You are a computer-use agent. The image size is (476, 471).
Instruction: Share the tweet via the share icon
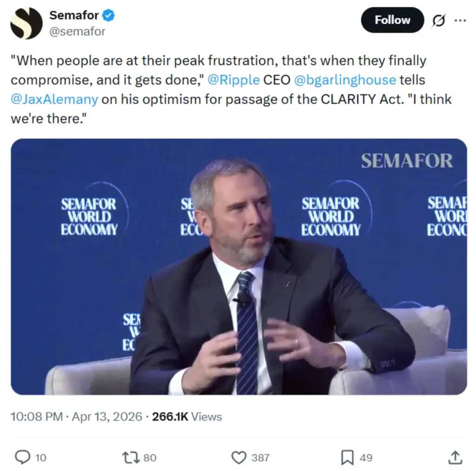coord(454,458)
